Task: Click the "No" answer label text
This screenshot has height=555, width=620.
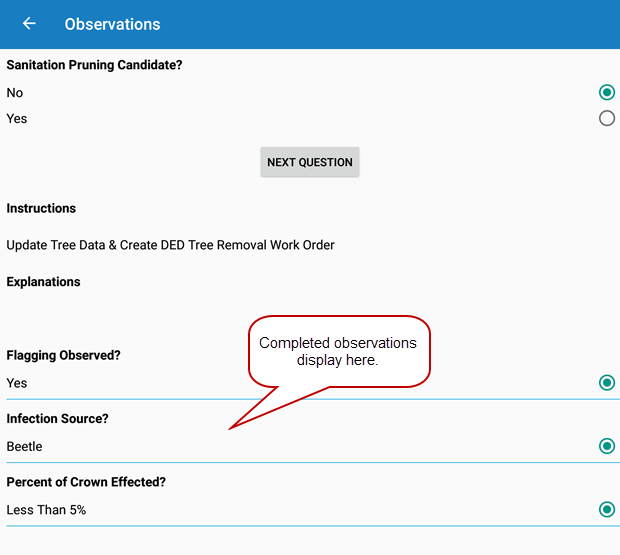Action: [15, 93]
